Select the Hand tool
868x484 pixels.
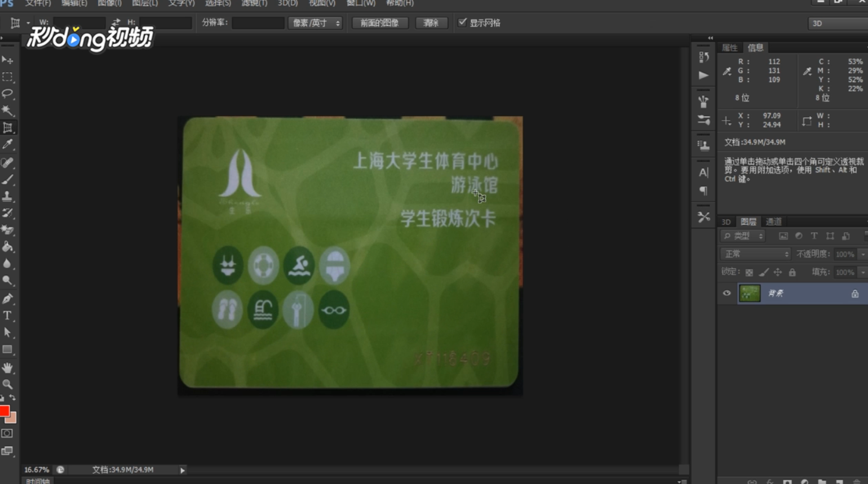[7, 367]
